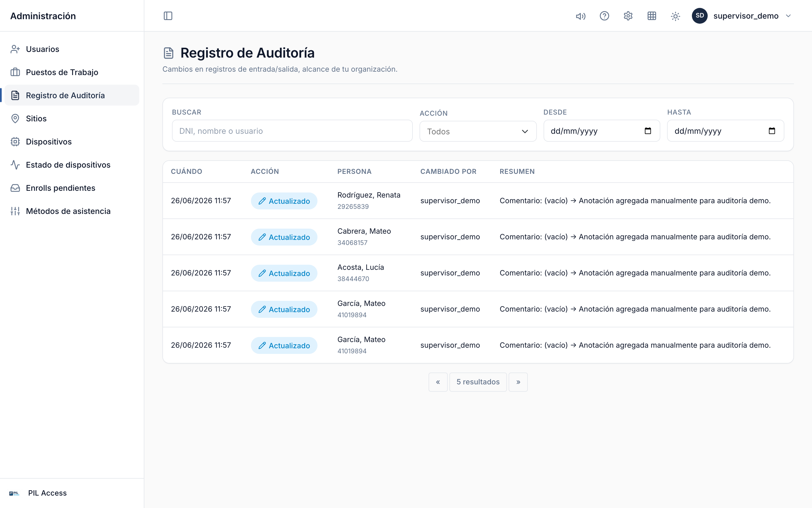Open the apps grid icon
The height and width of the screenshot is (508, 812).
coord(652,16)
